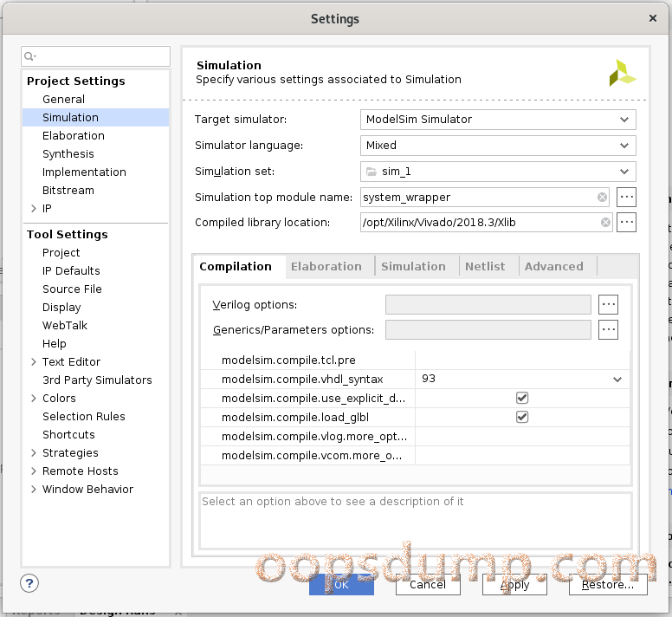672x617 pixels.
Task: Close the Settings dialog
Action: (653, 18)
